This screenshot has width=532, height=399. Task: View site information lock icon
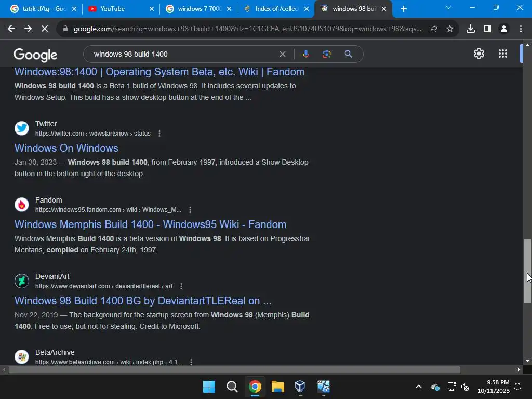(x=65, y=29)
